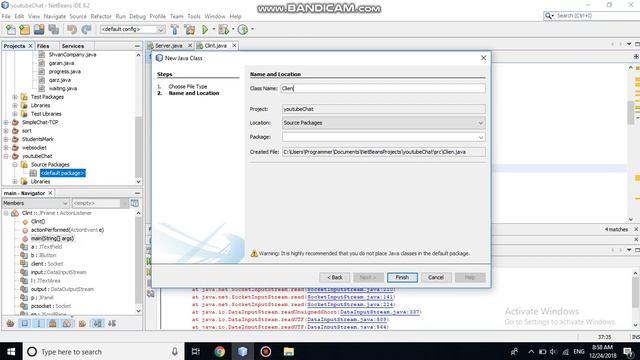Open the Tools menu
The width and height of the screenshot is (640, 360).
click(194, 16)
